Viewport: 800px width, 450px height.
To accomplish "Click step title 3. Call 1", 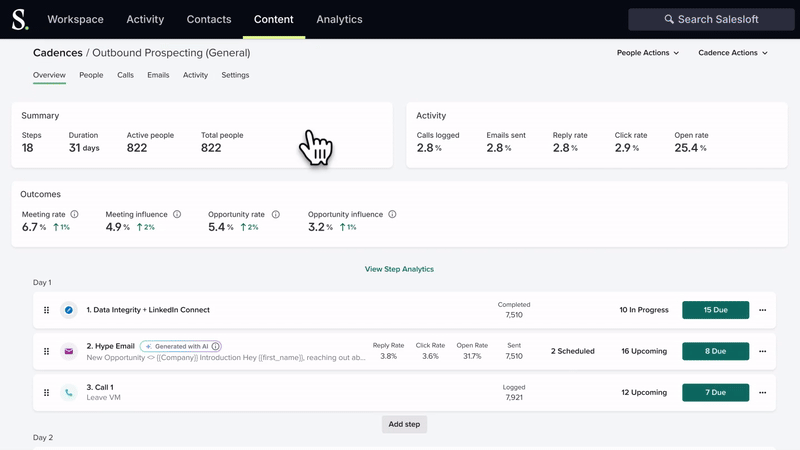I will click(x=100, y=387).
